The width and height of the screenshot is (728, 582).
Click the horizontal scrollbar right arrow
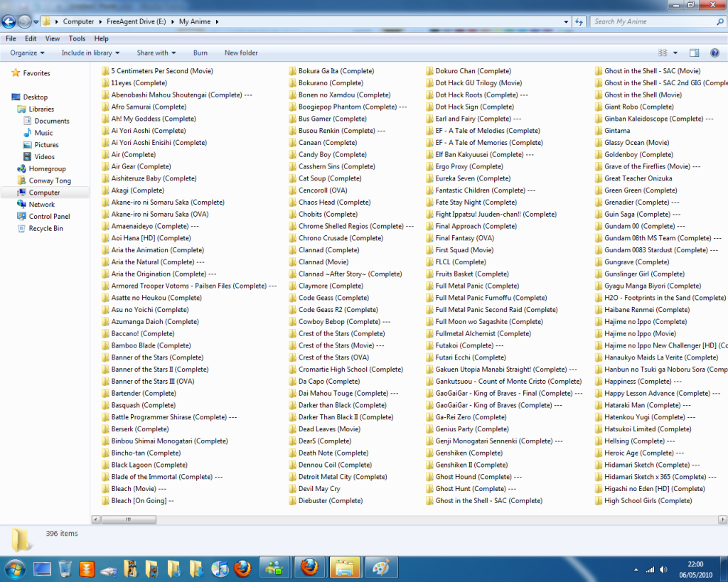722,519
